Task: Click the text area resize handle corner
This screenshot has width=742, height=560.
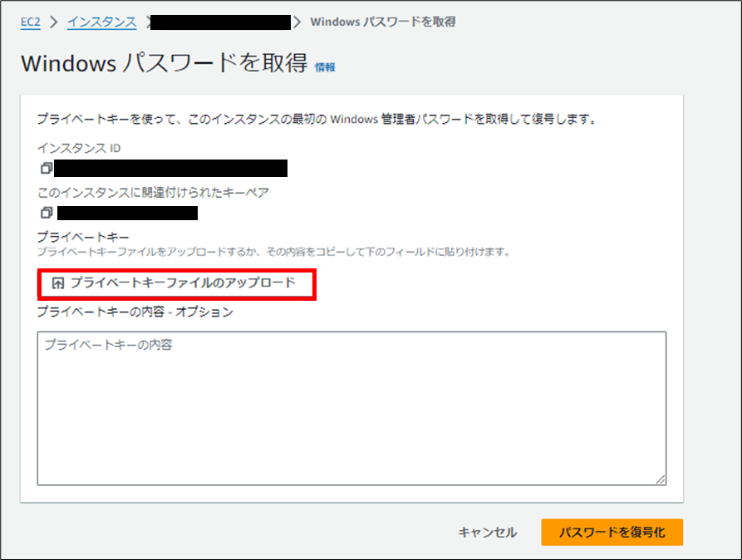Action: [661, 479]
